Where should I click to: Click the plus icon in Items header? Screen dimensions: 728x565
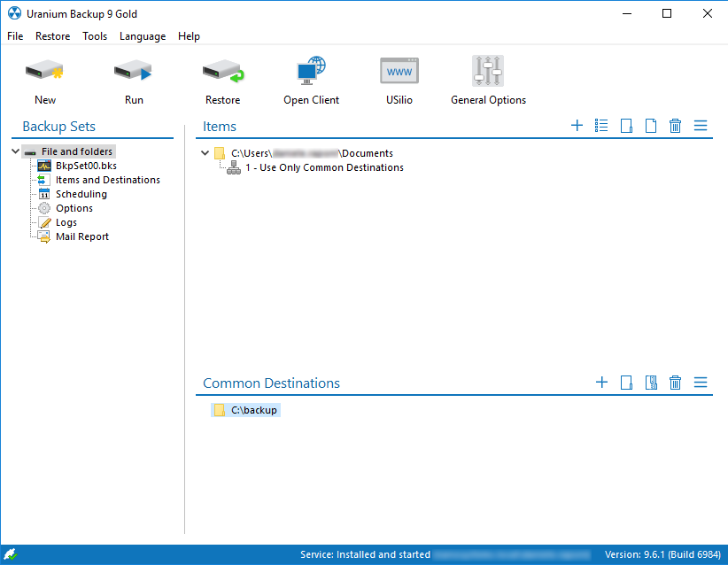coord(577,126)
